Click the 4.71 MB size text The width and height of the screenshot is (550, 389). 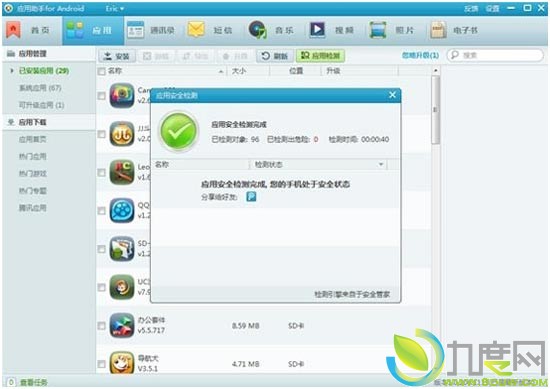246,364
